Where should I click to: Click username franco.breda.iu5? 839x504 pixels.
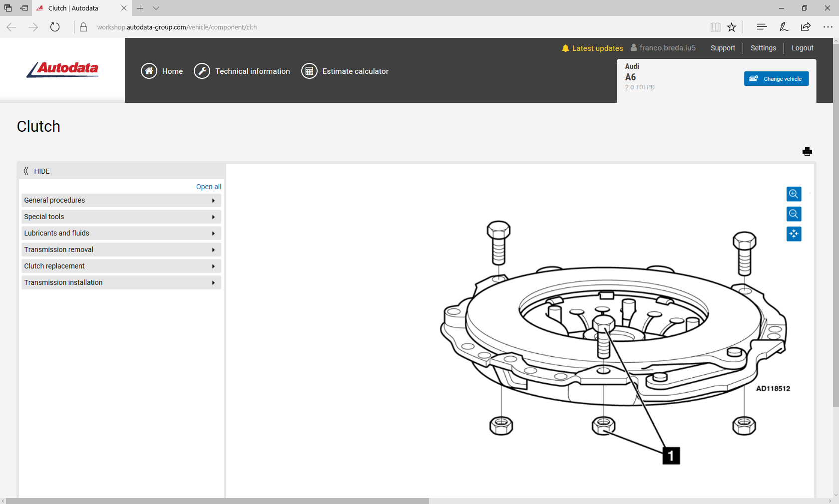coord(667,48)
